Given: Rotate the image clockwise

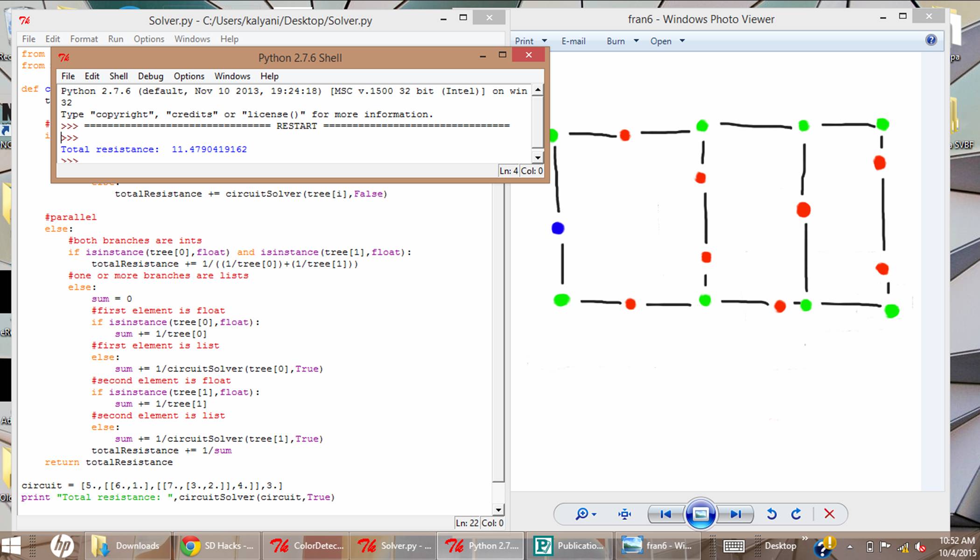Looking at the screenshot, I should pyautogui.click(x=796, y=514).
